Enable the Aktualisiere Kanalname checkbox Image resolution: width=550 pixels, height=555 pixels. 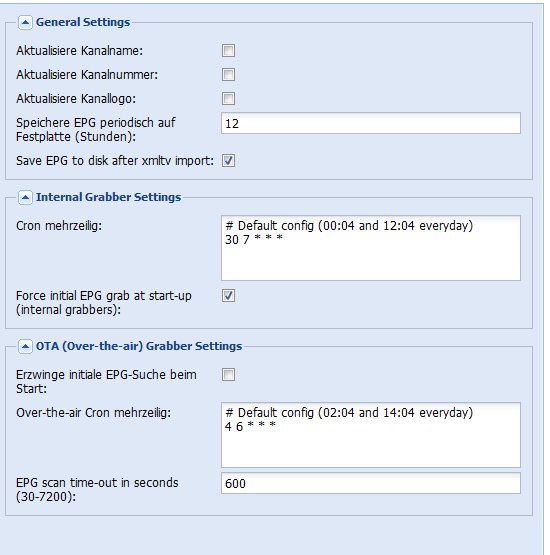coord(228,51)
